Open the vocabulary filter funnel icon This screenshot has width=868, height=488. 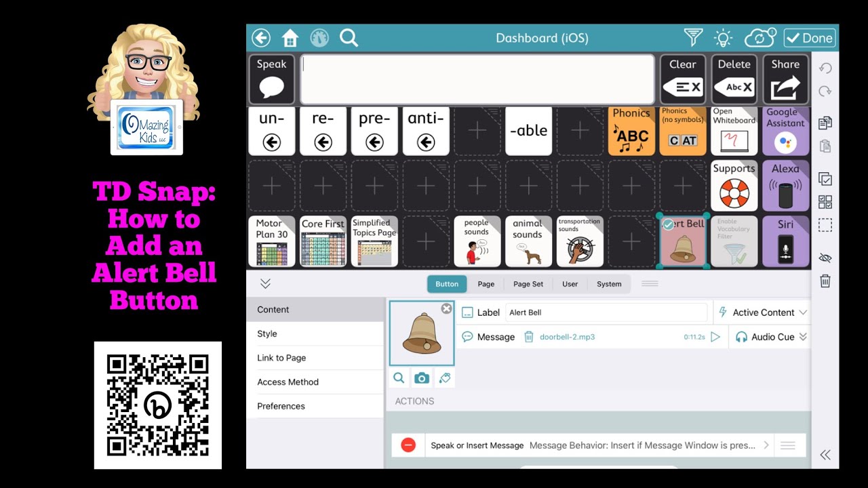point(693,38)
